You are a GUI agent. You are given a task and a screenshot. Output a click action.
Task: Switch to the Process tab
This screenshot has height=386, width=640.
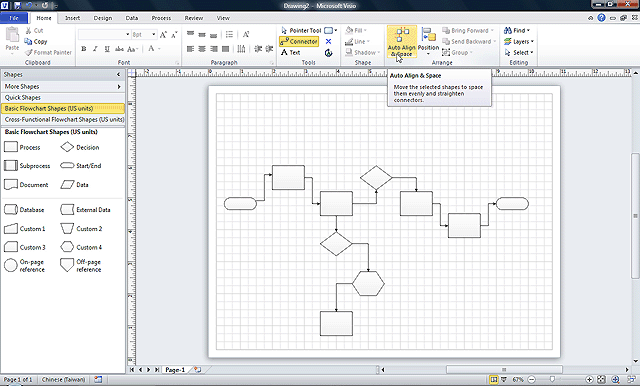[161, 18]
